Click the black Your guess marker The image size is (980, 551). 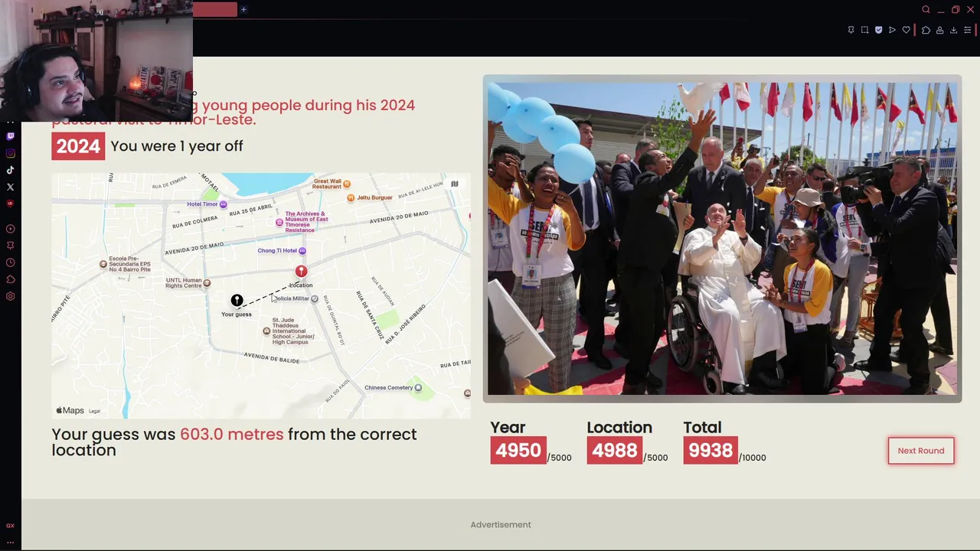point(237,301)
